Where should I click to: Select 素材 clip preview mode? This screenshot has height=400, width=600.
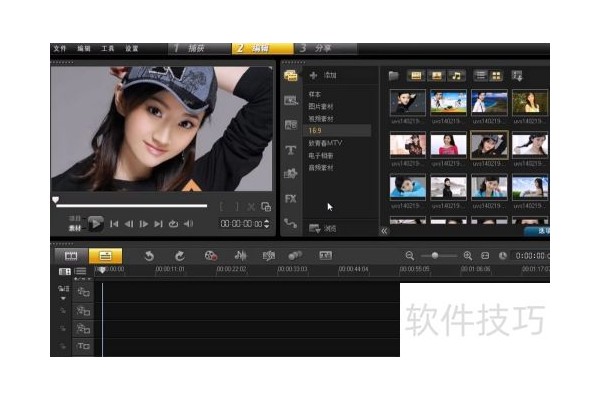tap(75, 228)
